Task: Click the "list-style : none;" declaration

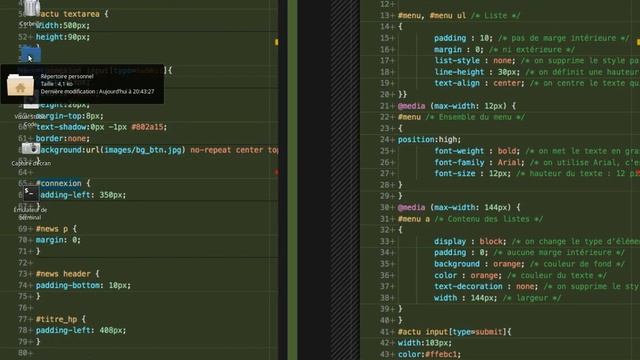Action: [475, 60]
